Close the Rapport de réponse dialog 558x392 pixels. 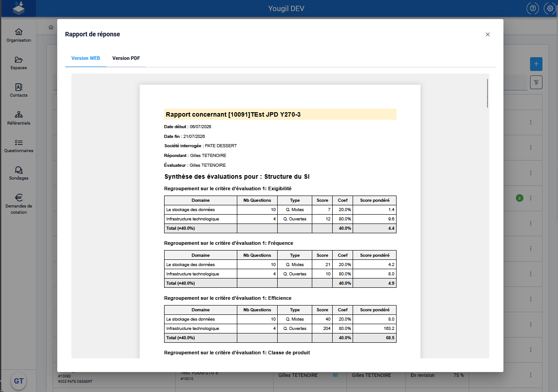point(487,34)
